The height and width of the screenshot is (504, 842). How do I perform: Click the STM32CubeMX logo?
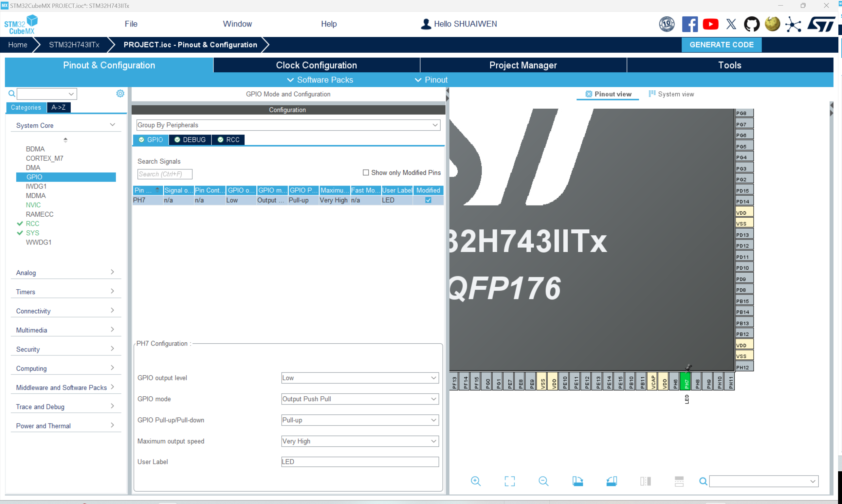[21, 24]
